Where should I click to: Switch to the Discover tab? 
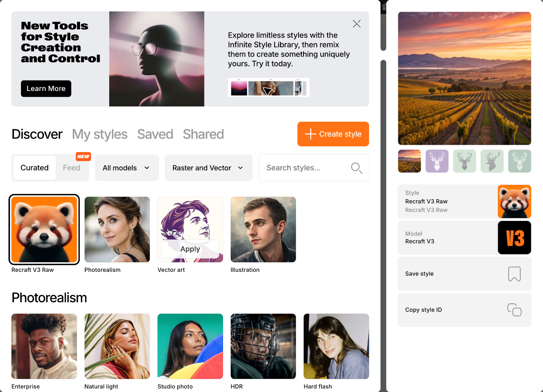[x=37, y=134]
